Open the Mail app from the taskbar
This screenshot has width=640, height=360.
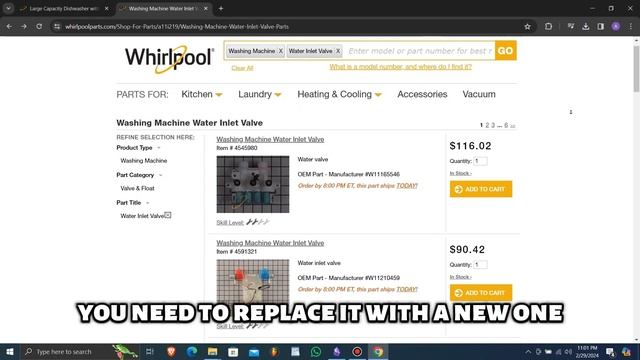[254, 351]
